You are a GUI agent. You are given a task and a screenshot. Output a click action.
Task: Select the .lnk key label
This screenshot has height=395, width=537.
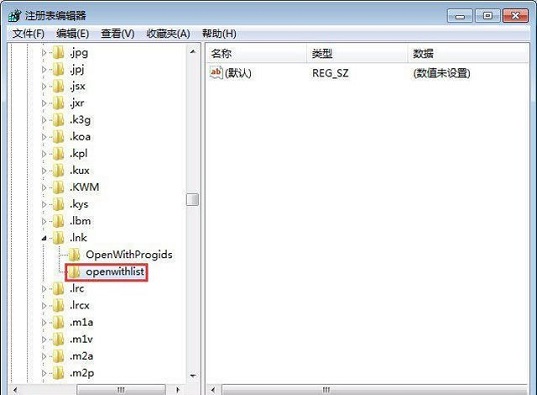[78, 238]
